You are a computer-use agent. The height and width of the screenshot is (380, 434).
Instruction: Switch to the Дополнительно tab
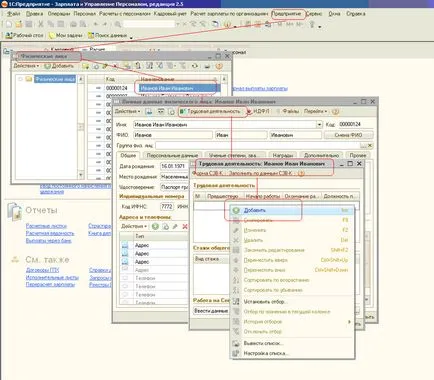coord(321,155)
